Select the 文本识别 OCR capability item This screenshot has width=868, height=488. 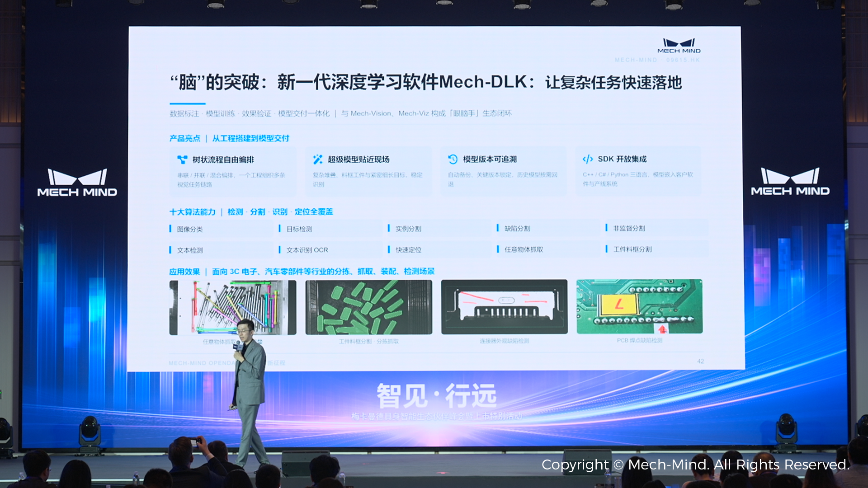[330, 250]
